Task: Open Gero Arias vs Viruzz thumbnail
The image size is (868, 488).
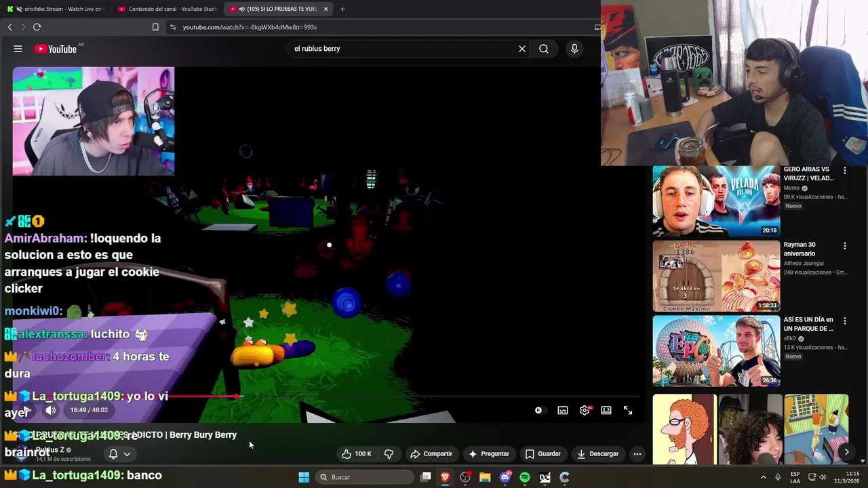Action: pyautogui.click(x=716, y=201)
